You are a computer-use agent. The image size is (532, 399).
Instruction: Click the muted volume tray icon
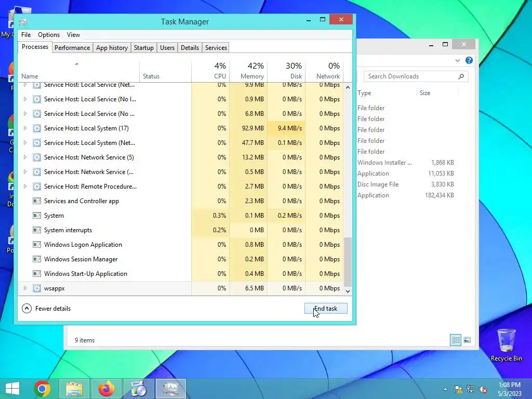click(x=483, y=389)
